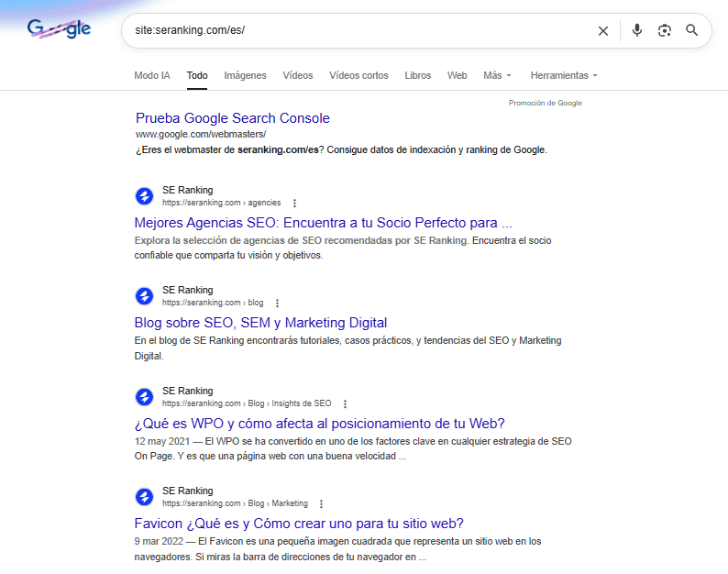Open the three-dot menu next to the blog result

pos(277,303)
